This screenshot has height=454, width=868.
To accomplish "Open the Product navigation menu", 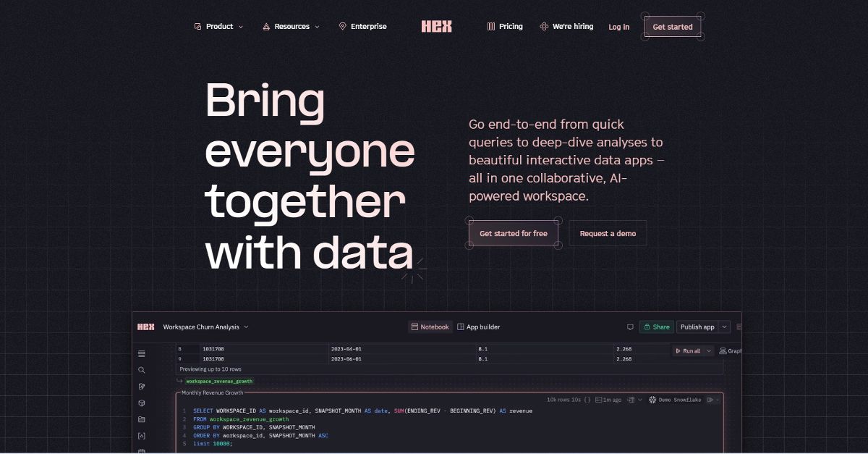I will point(218,26).
